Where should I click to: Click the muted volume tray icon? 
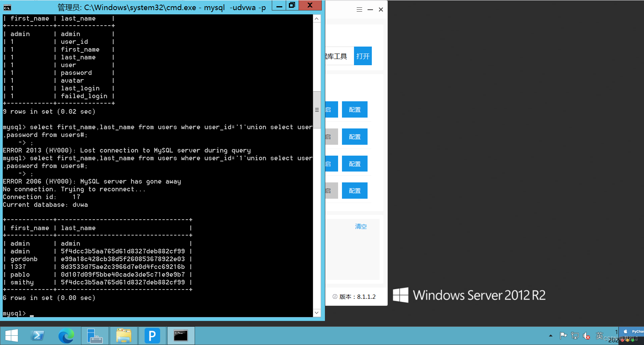[x=587, y=336]
